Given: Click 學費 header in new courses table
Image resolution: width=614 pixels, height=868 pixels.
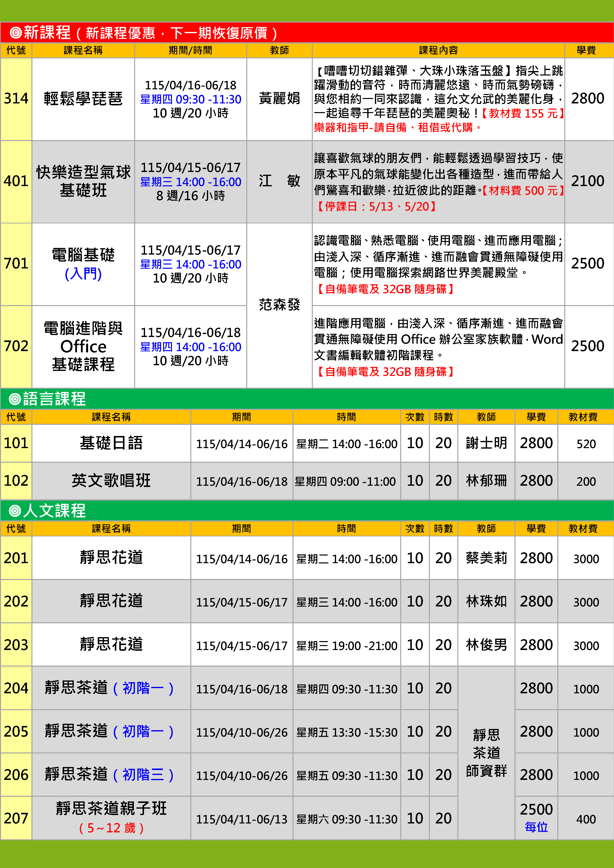Looking at the screenshot, I should 586,50.
